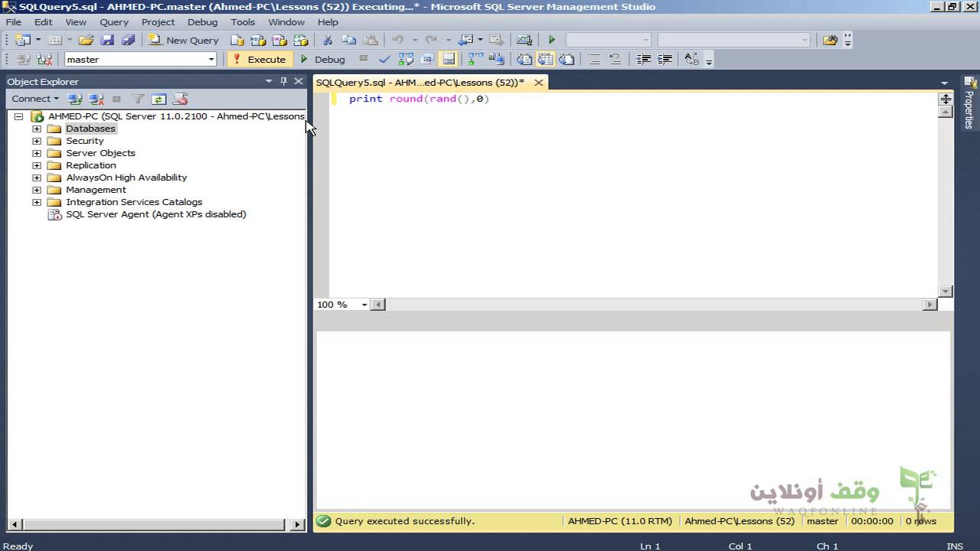Click the Cancel Executing Query stop icon
Viewport: 980px width, 551px height.
[x=364, y=58]
